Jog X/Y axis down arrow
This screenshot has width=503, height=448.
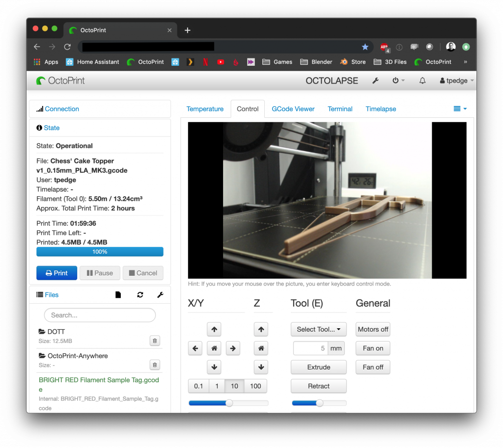click(214, 367)
